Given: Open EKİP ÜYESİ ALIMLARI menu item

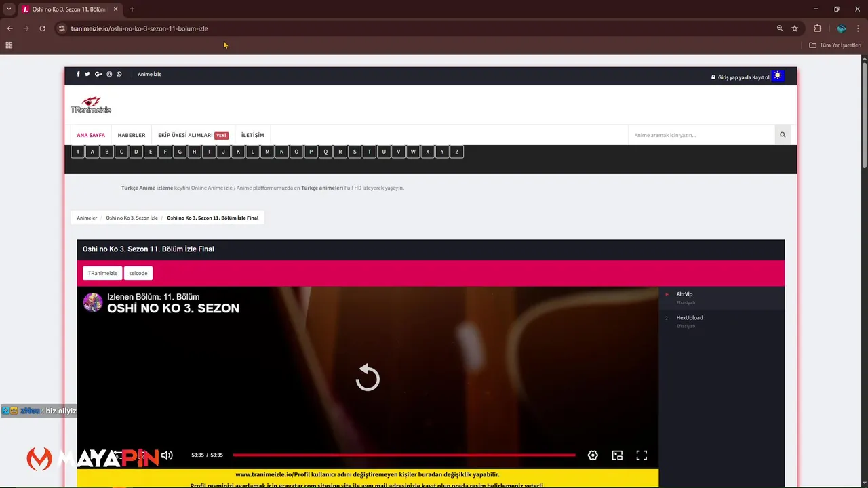Looking at the screenshot, I should pos(193,135).
